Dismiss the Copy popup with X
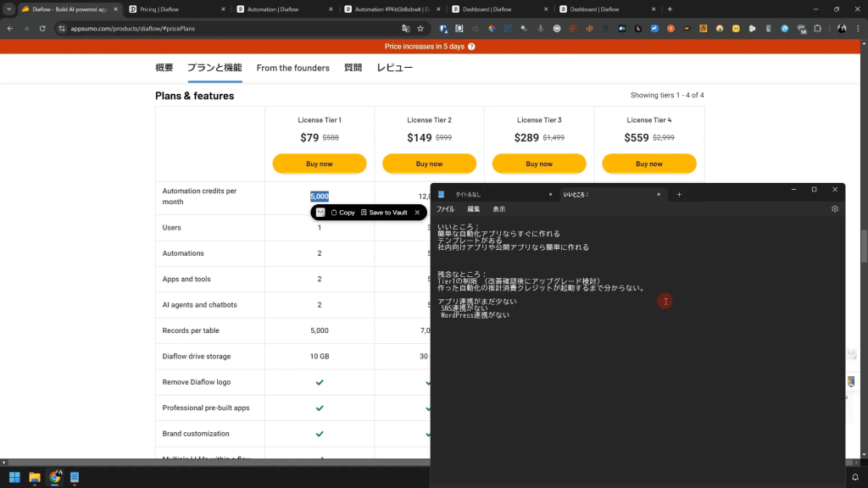Image resolution: width=868 pixels, height=488 pixels. point(417,213)
